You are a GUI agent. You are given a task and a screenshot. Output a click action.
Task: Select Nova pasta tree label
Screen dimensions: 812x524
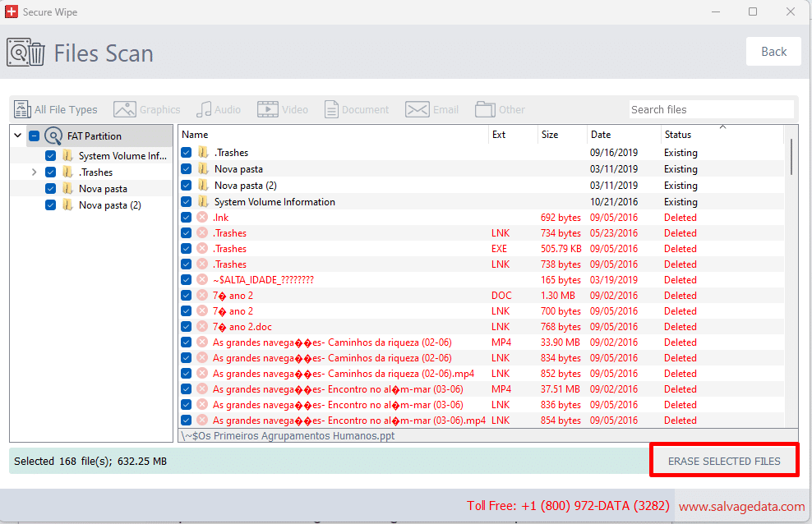[x=103, y=189]
